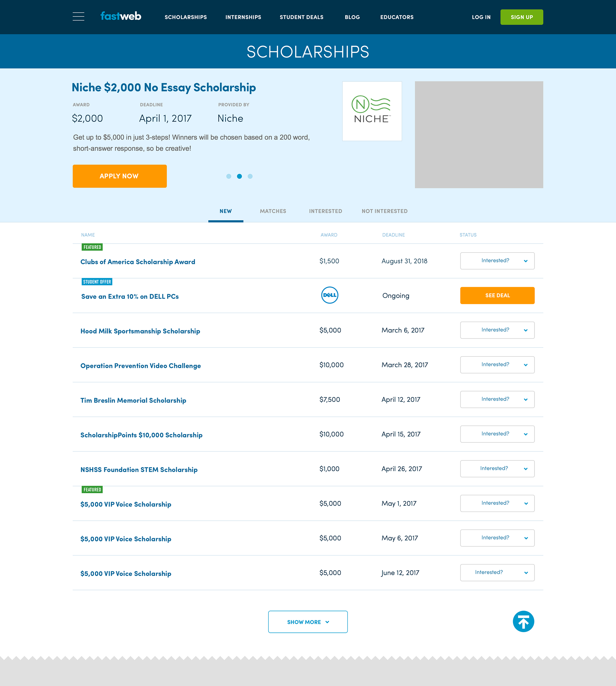The image size is (616, 686).
Task: Click the Niche logo thumbnail
Action: tap(372, 111)
